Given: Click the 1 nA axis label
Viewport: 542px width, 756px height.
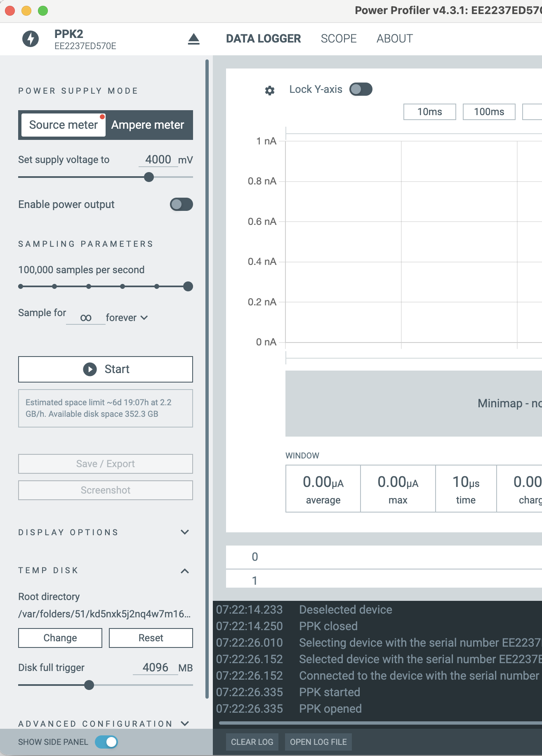Looking at the screenshot, I should click(x=266, y=141).
